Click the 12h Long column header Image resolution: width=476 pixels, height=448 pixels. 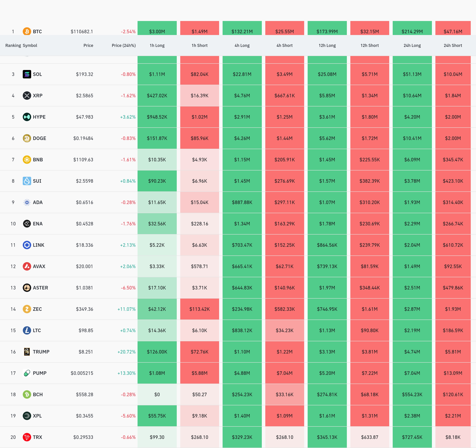327,45
